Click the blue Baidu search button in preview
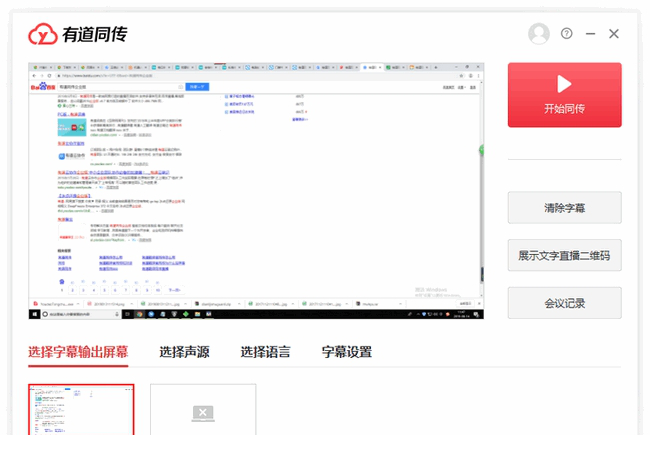This screenshot has height=452, width=650. tap(197, 87)
